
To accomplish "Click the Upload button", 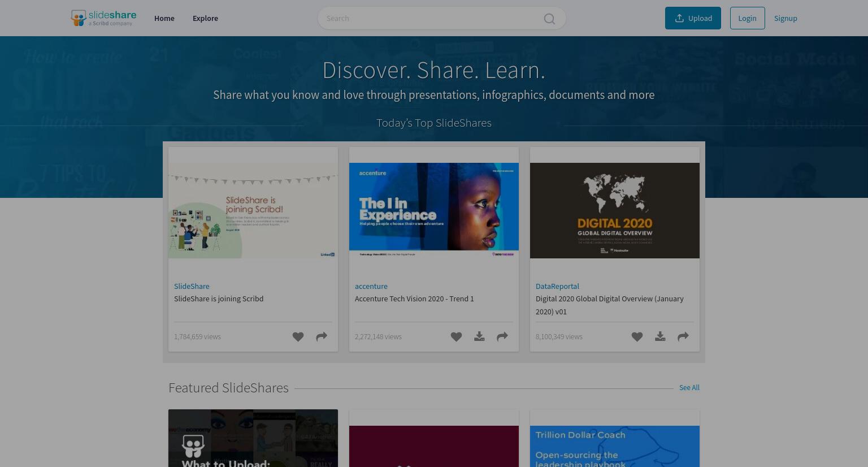I will 693,18.
